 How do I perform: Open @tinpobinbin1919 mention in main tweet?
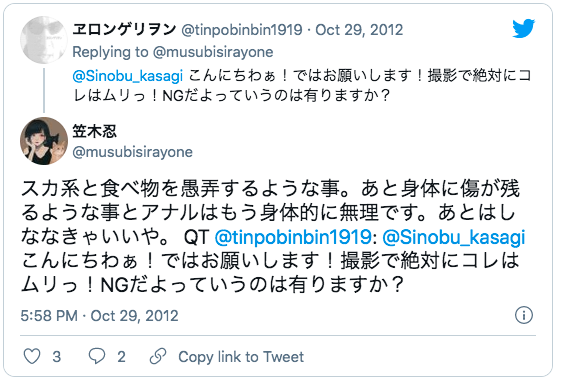293,237
